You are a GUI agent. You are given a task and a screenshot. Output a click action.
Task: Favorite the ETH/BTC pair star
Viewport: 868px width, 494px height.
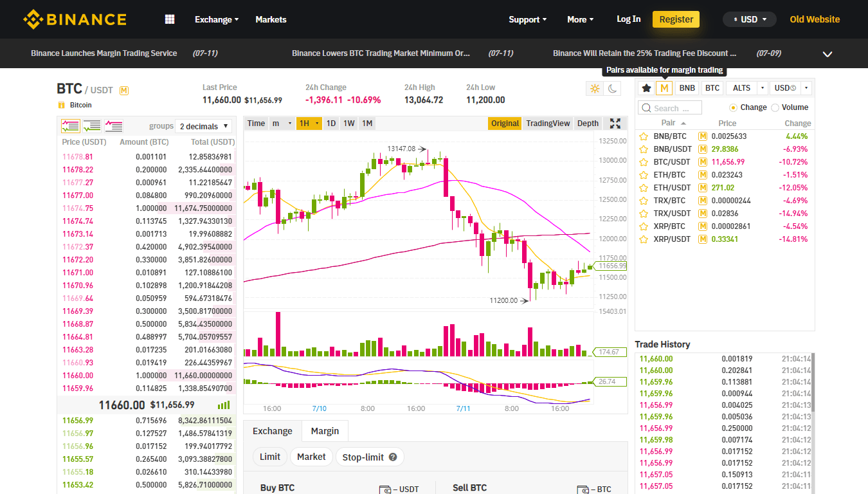point(642,175)
